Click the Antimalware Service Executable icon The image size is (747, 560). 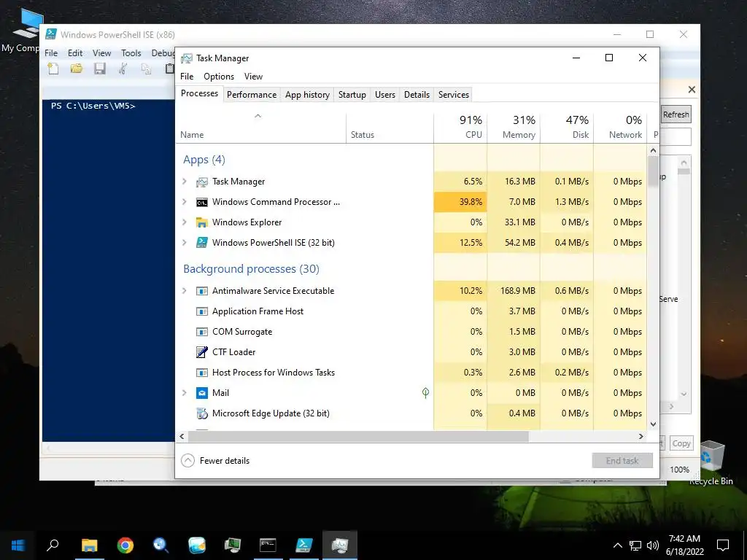point(202,291)
